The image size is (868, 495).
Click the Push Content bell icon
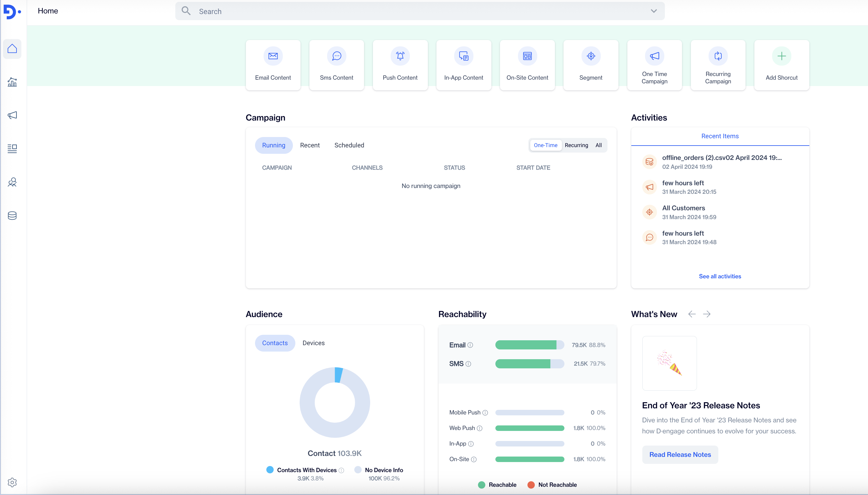[400, 56]
